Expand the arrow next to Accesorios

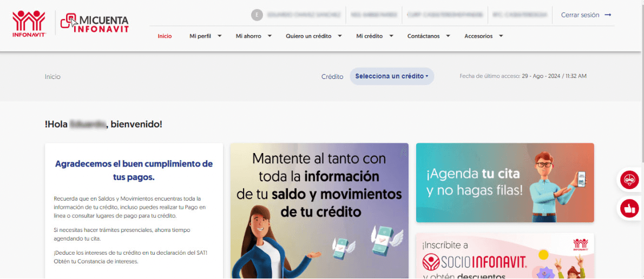501,36
